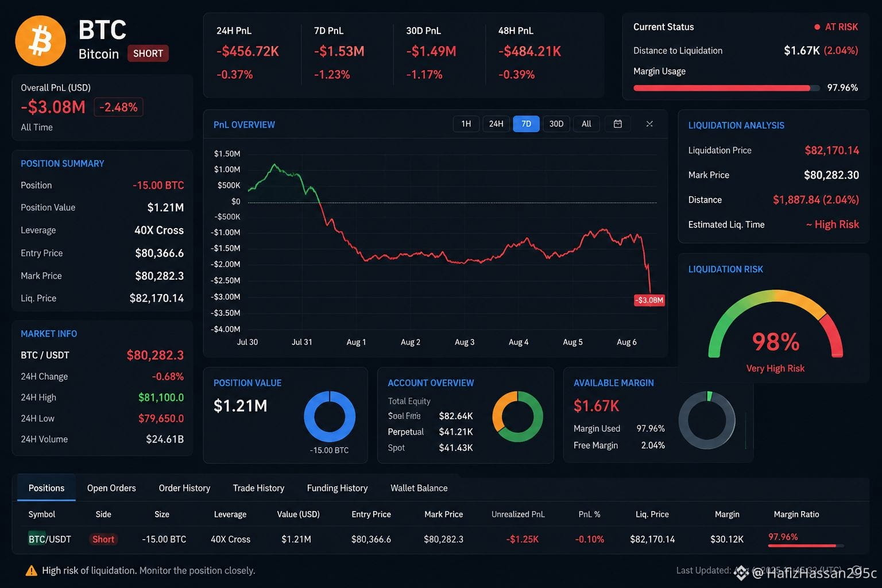Viewport: 882px width, 588px height.
Task: Click the Symbol column header
Action: tap(42, 514)
